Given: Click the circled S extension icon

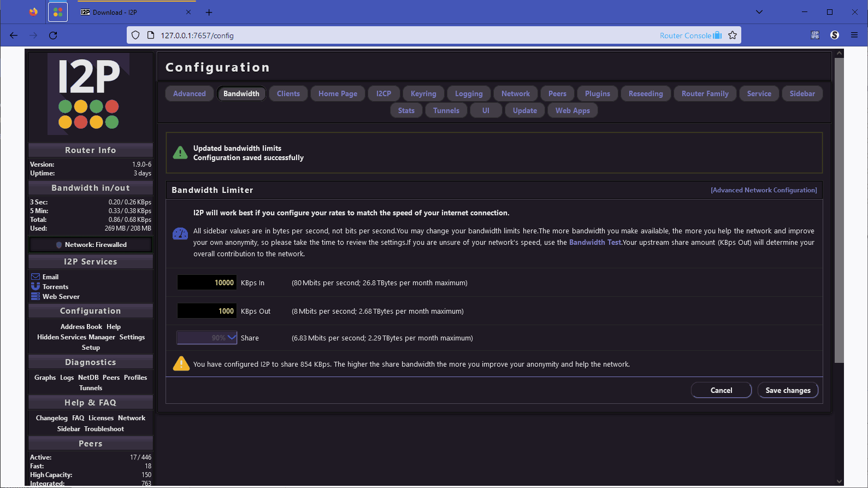Looking at the screenshot, I should tap(835, 35).
